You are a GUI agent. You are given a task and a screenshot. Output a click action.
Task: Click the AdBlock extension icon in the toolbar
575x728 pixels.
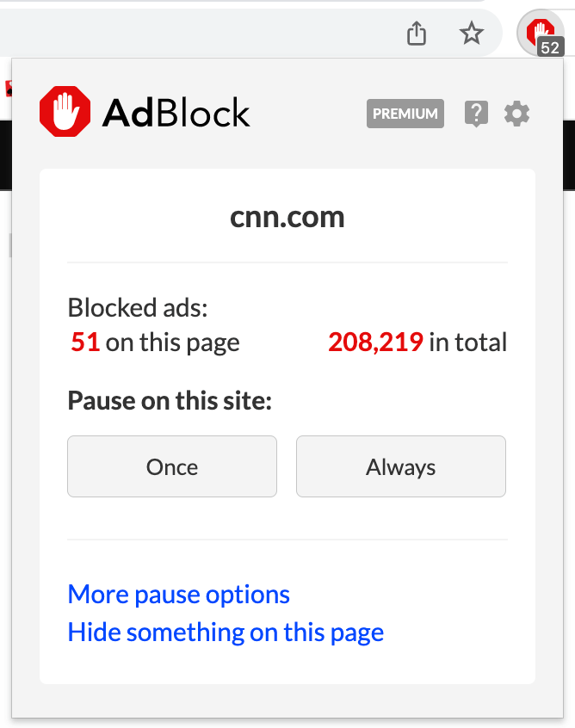click(540, 30)
